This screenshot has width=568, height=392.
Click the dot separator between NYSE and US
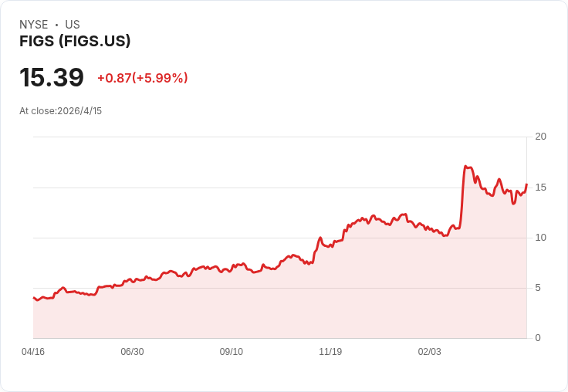pyautogui.click(x=56, y=25)
